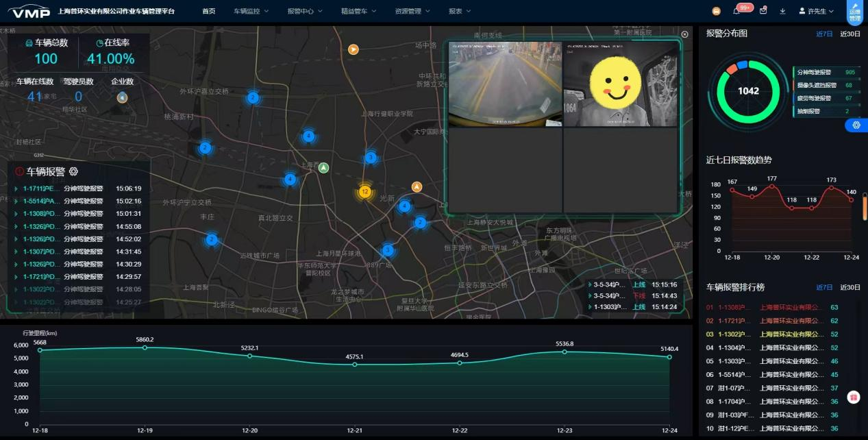Click the red gift icon at right edge

pyautogui.click(x=854, y=397)
